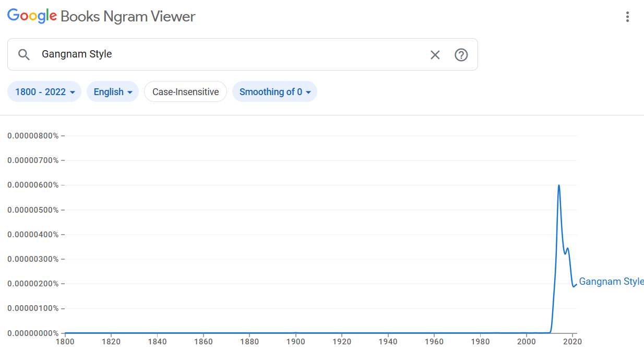Click the 1900 x-axis label
Image resolution: width=644 pixels, height=348 pixels.
(295, 342)
